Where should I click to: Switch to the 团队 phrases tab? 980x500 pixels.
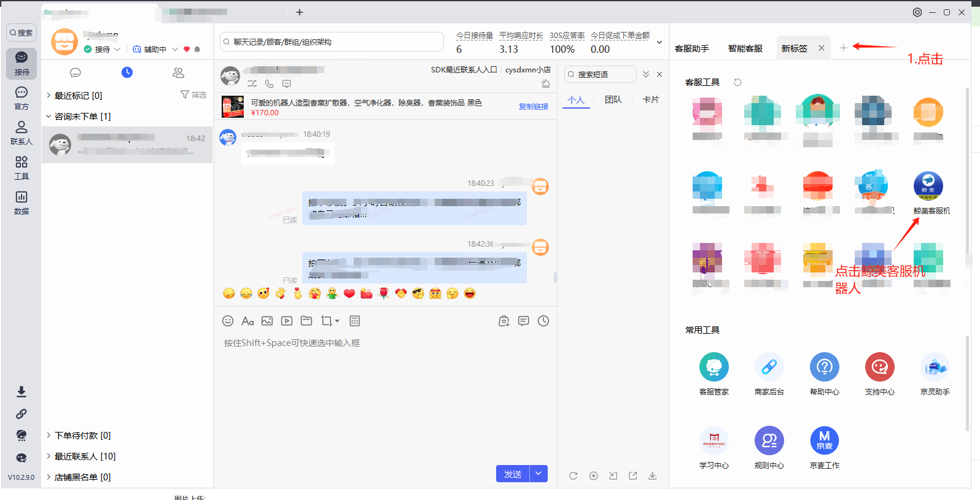pyautogui.click(x=613, y=99)
